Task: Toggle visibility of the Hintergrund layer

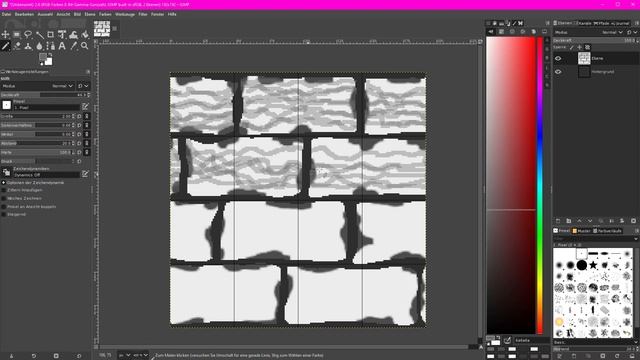Action: tap(558, 72)
